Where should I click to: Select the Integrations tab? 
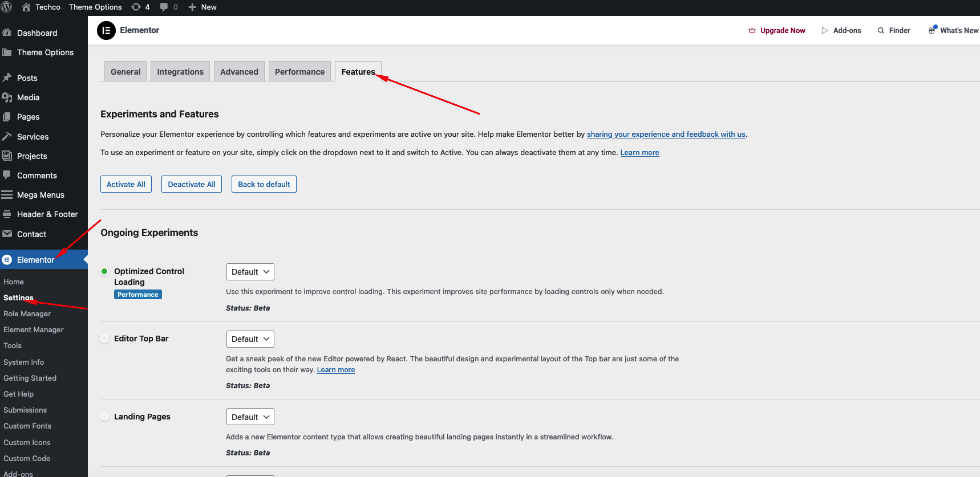pos(180,72)
